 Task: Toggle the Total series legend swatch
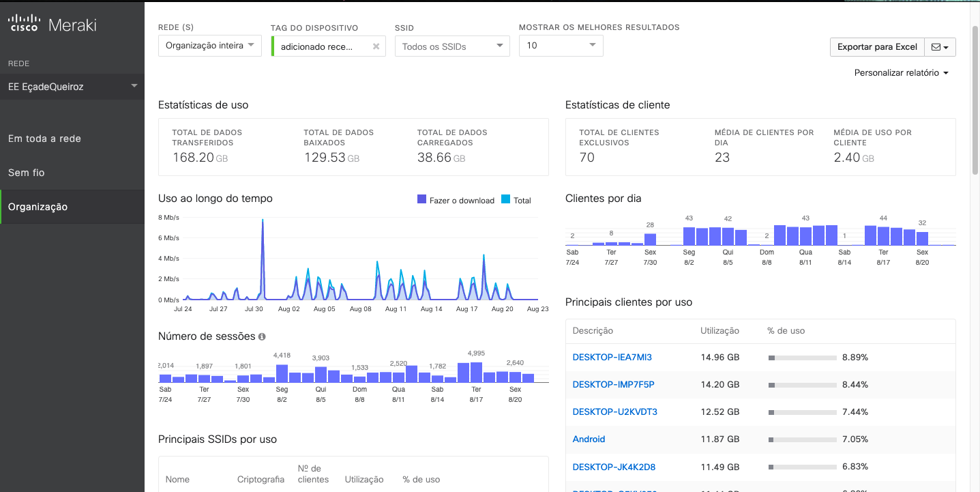(x=505, y=200)
